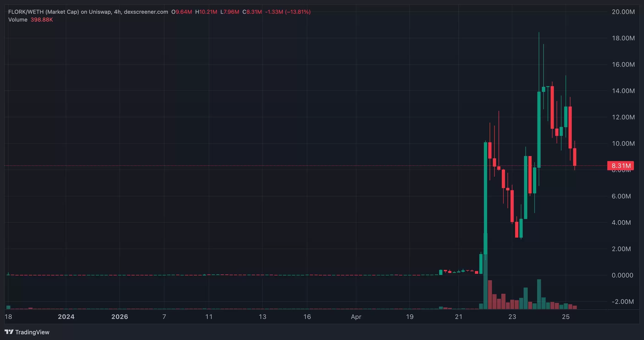Click the 23 date label on time axis
Screen dimensions: 644x340
coord(512,317)
